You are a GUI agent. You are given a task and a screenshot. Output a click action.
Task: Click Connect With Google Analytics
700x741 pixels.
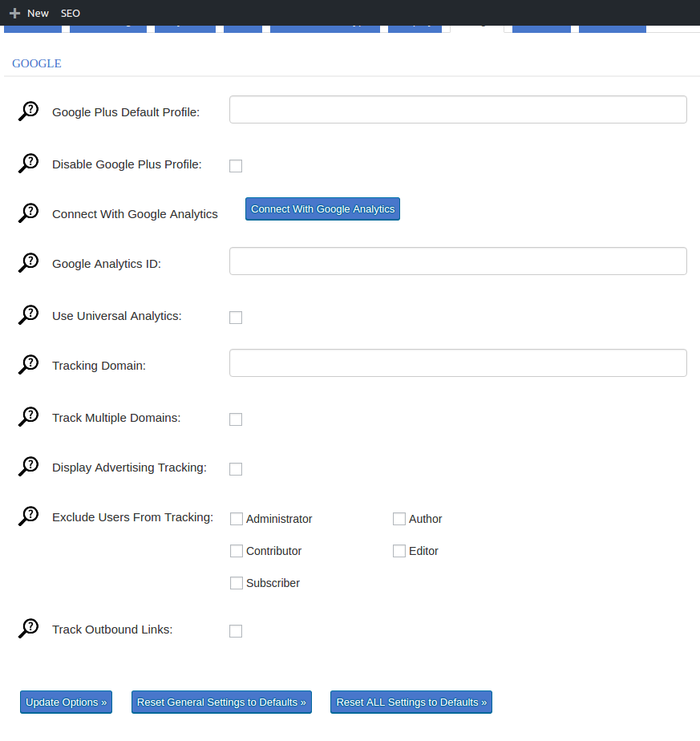tap(322, 209)
